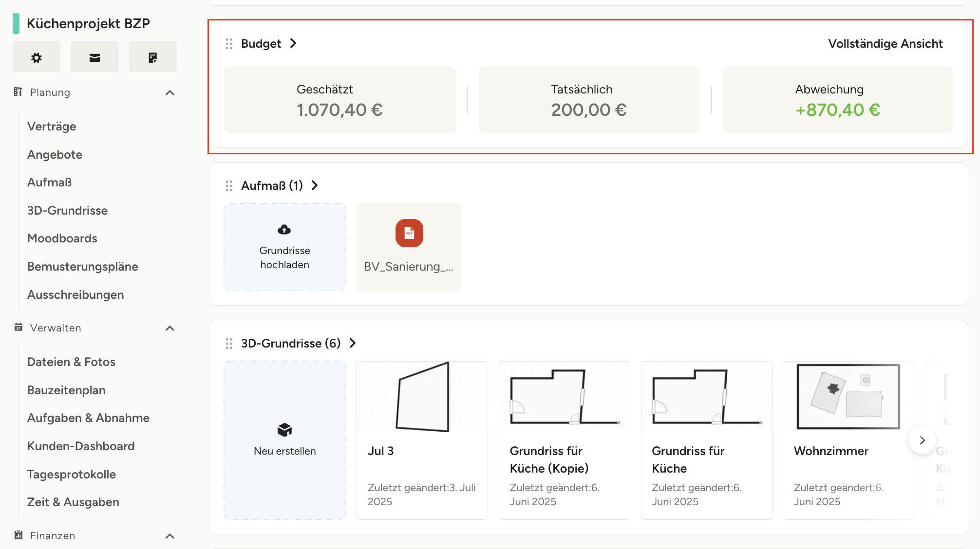This screenshot has height=549, width=980.
Task: Click the 3D-Grundrisse section drag handle
Action: [229, 344]
